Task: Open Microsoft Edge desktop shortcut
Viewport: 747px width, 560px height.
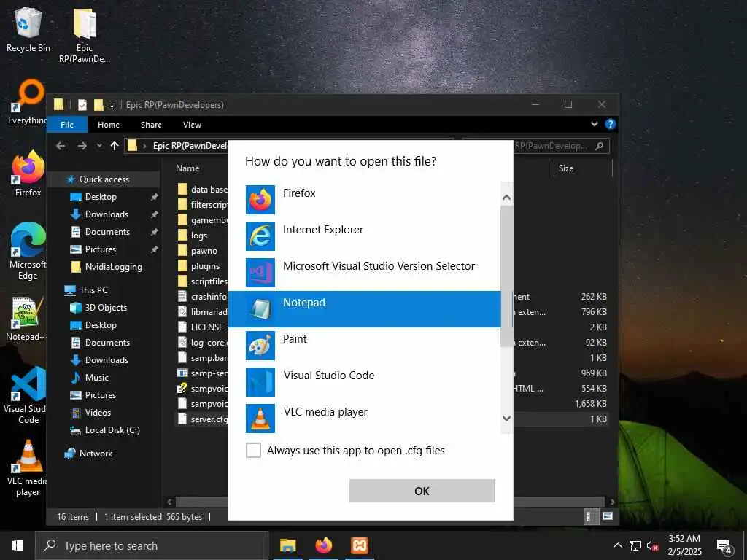Action: tap(28, 252)
